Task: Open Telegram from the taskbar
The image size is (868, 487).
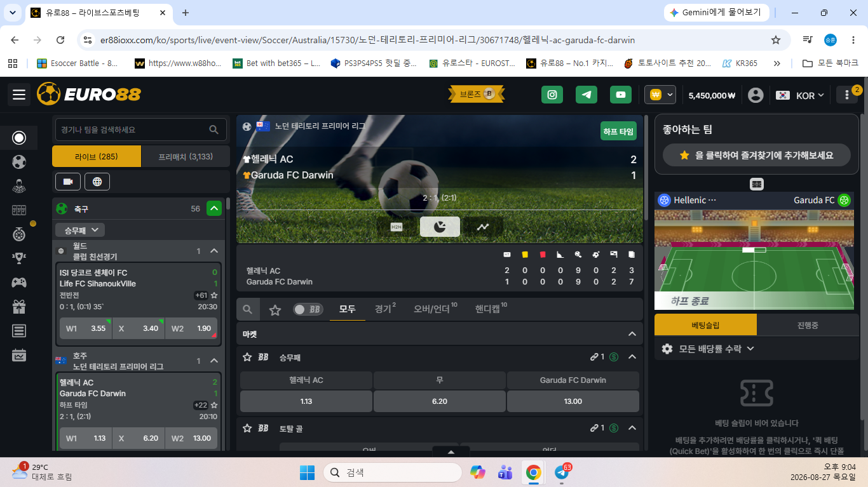Action: 562,472
